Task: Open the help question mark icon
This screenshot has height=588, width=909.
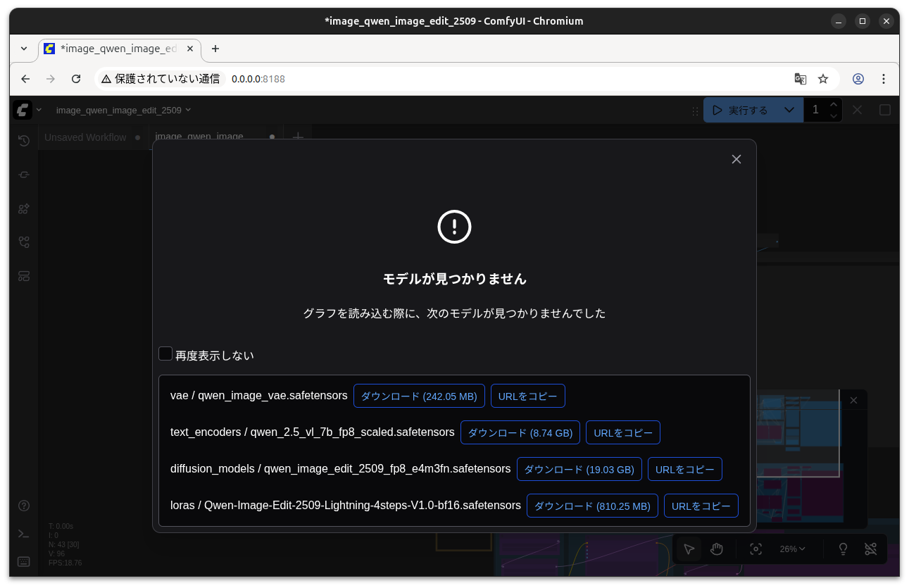Action: (x=24, y=506)
